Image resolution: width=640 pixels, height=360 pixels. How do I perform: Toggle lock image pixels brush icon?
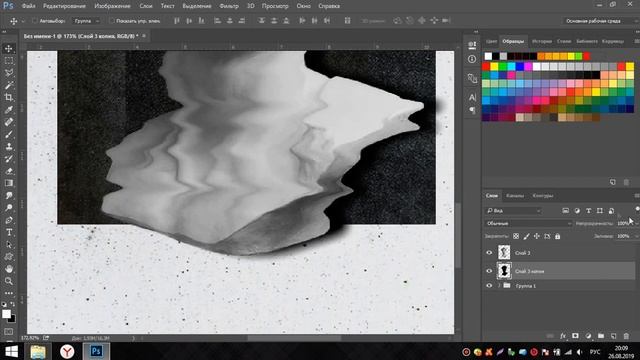click(527, 236)
